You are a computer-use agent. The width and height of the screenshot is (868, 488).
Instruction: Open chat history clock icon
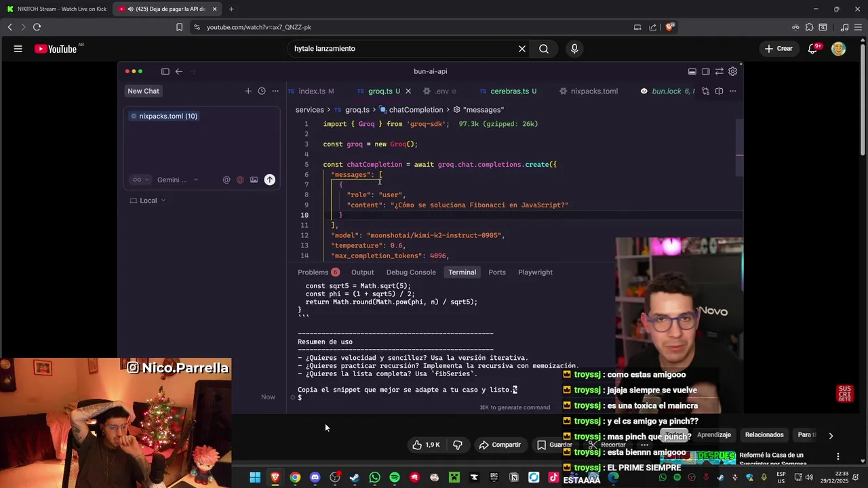262,91
